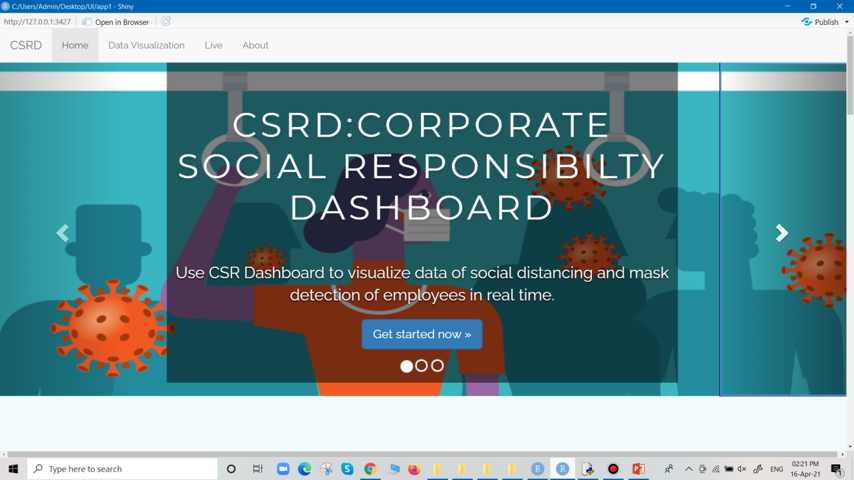Image resolution: width=854 pixels, height=480 pixels.
Task: Reload the Shiny app
Action: (166, 21)
